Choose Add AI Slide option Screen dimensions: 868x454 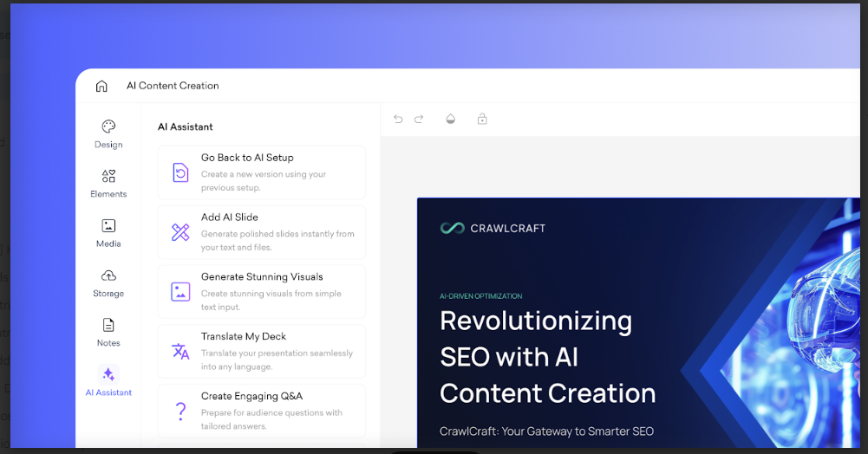pos(262,232)
